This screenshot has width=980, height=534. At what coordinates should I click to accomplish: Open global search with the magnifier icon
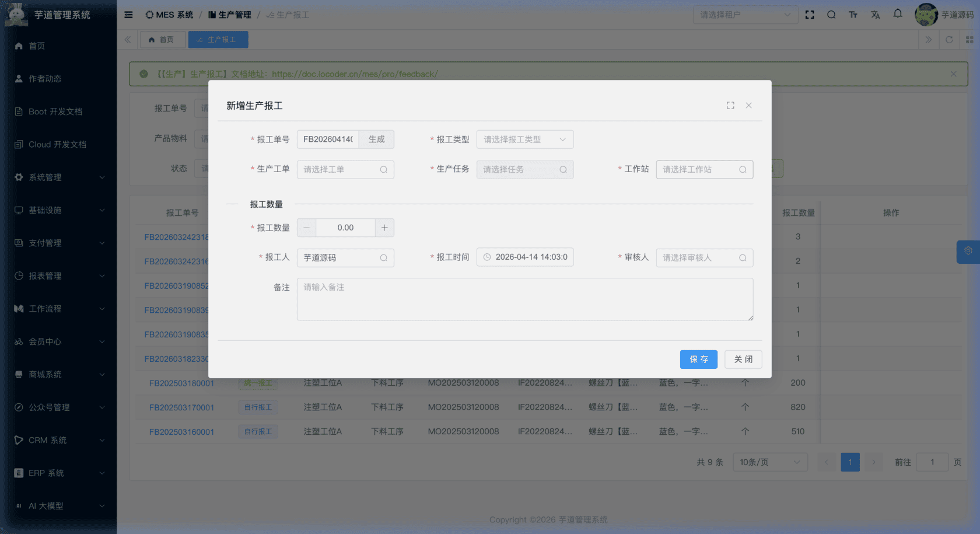click(831, 15)
